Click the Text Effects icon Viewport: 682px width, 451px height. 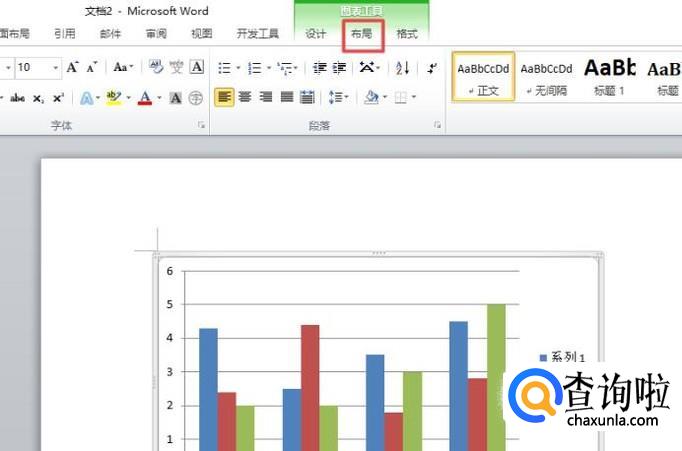tap(87, 98)
